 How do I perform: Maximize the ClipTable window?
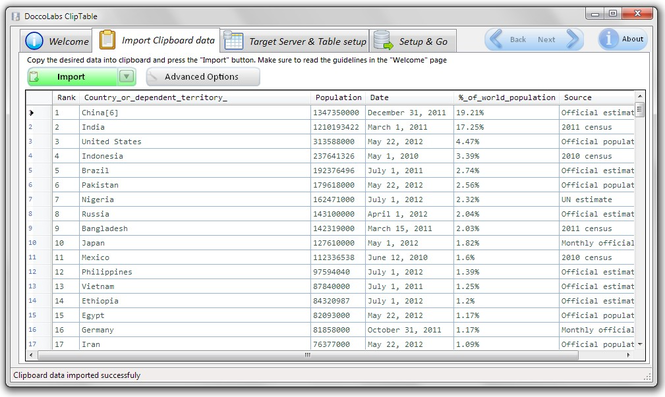pyautogui.click(x=613, y=14)
